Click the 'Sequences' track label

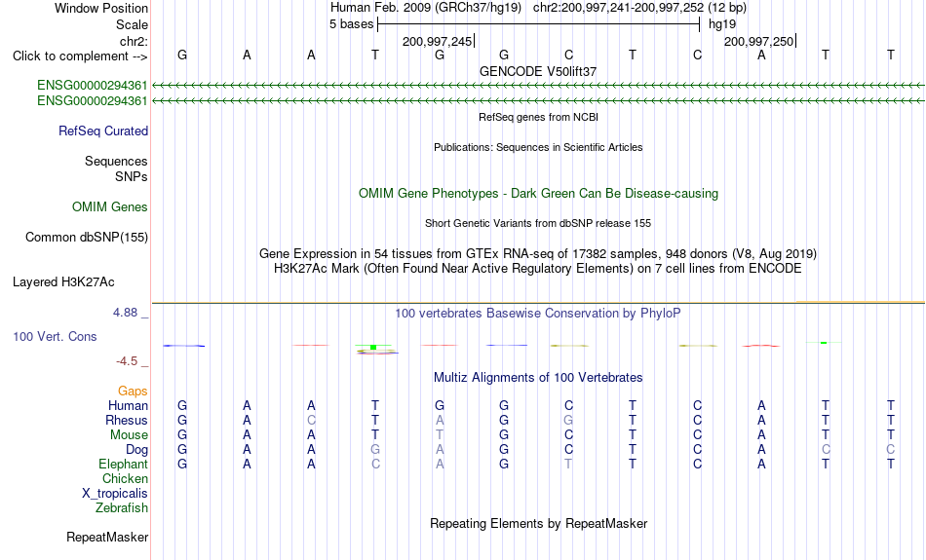coord(116,161)
